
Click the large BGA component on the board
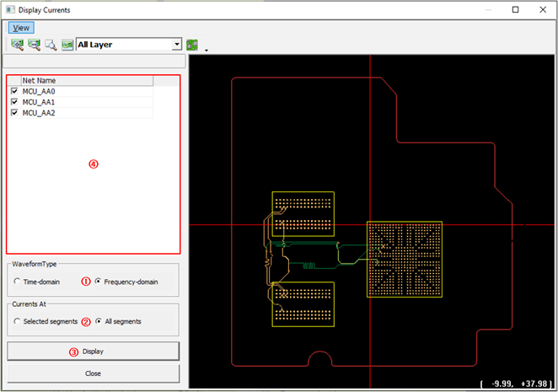(405, 259)
